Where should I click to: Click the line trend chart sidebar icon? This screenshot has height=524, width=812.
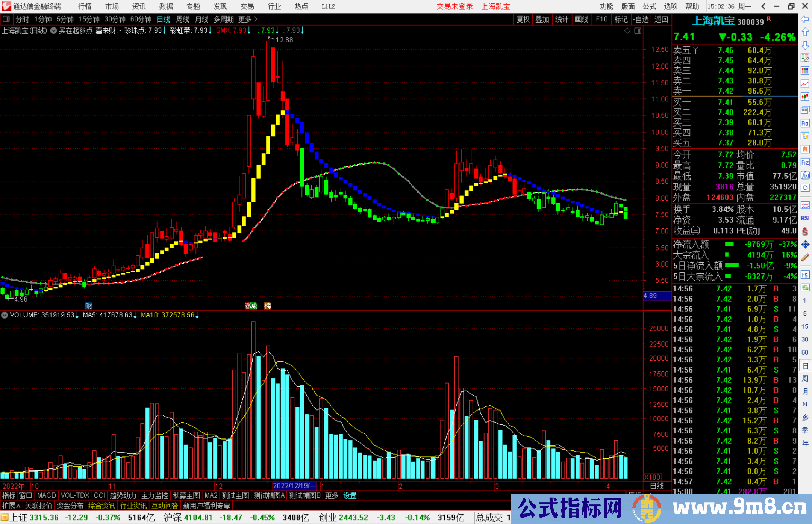coord(805,84)
